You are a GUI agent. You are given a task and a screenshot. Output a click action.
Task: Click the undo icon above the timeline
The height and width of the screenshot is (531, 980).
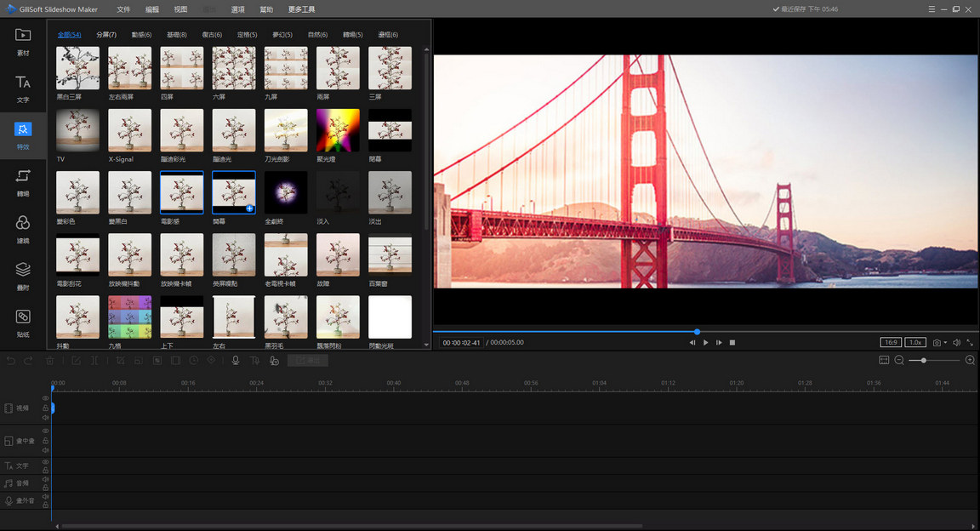point(9,360)
